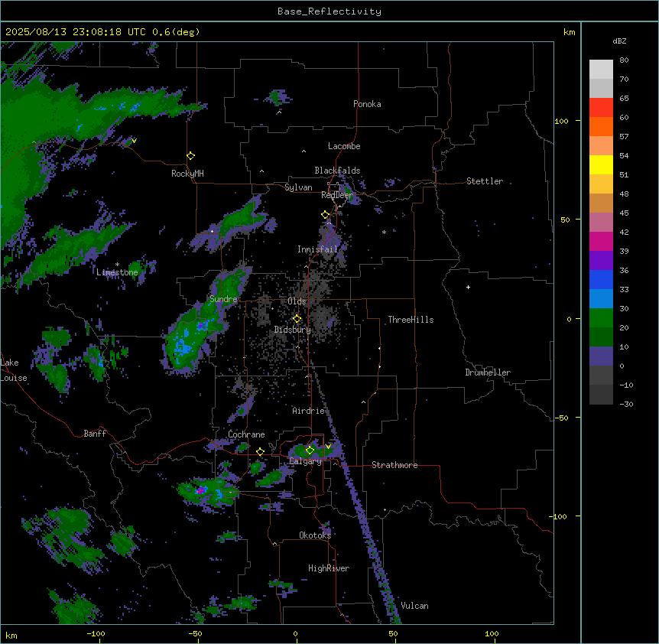Click the HighRiver town label

329,568
